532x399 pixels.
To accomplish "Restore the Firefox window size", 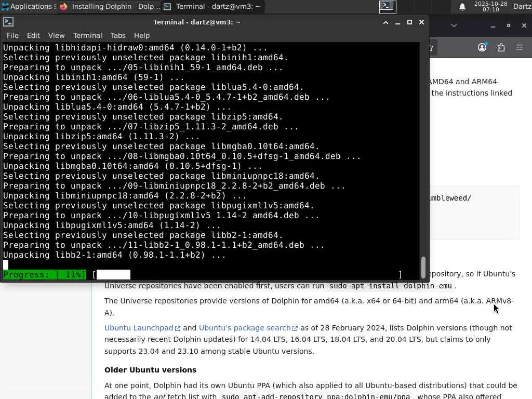I will tap(508, 25).
